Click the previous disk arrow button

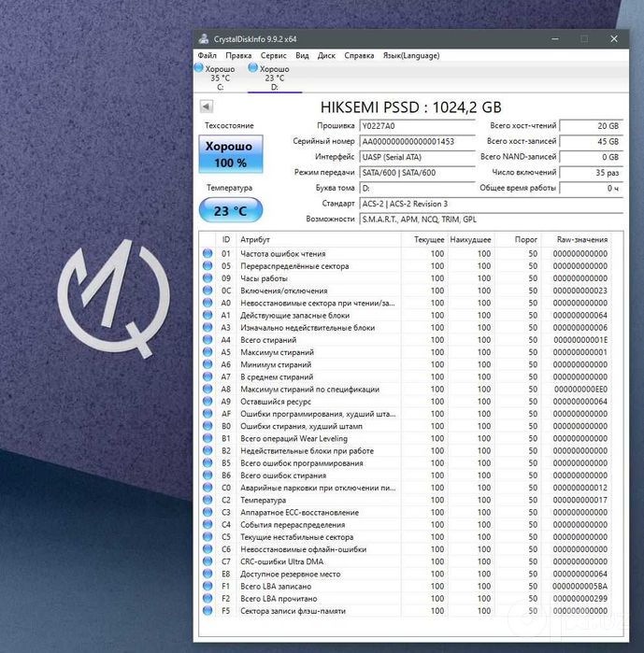click(207, 106)
